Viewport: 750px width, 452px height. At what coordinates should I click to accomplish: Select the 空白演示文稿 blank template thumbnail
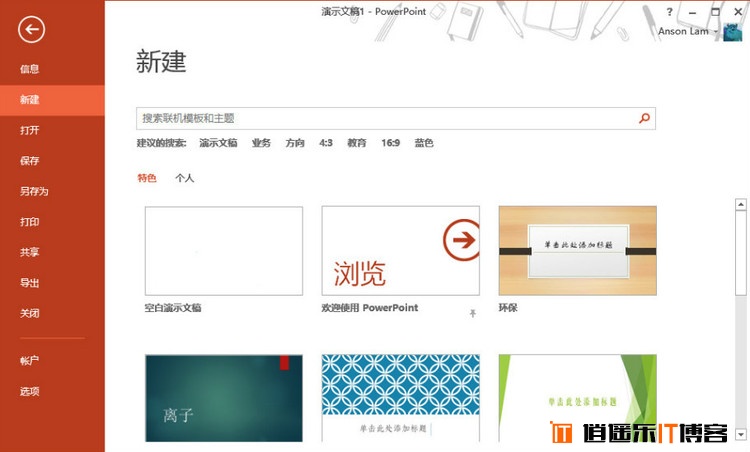coord(224,251)
